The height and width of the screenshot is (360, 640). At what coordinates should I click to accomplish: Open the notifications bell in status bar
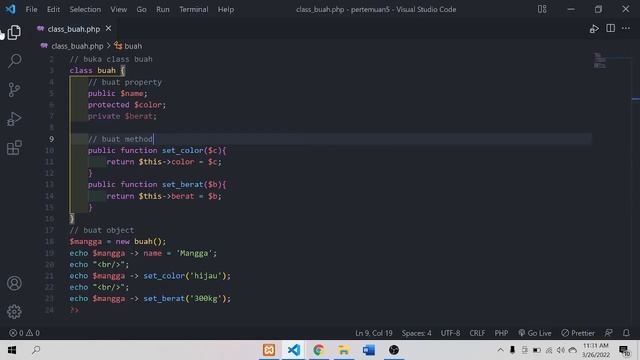[x=626, y=333]
